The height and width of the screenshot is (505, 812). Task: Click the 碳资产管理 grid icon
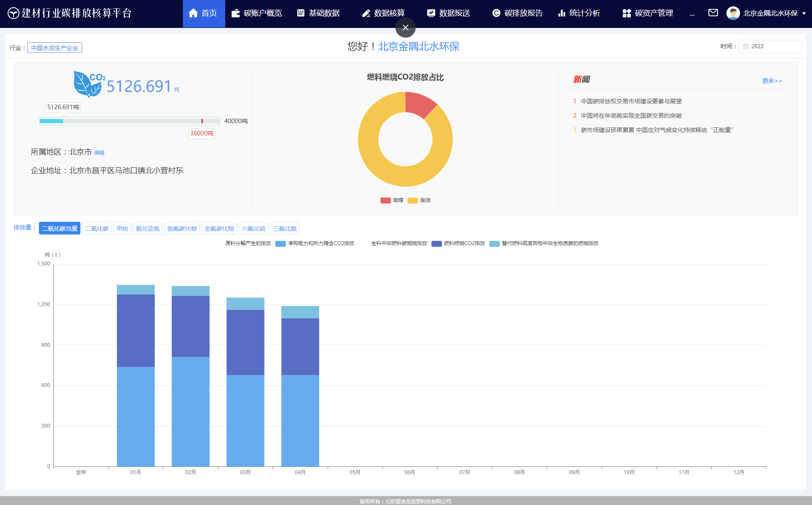click(627, 13)
